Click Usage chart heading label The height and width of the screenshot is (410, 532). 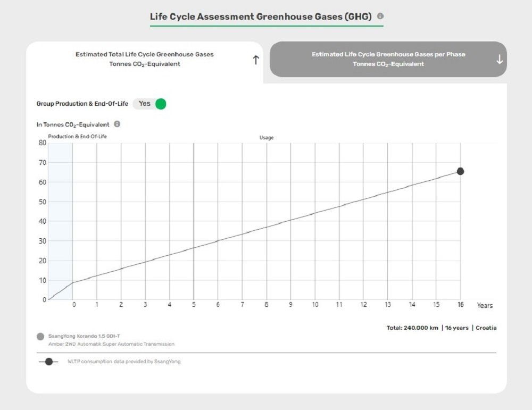[267, 138]
